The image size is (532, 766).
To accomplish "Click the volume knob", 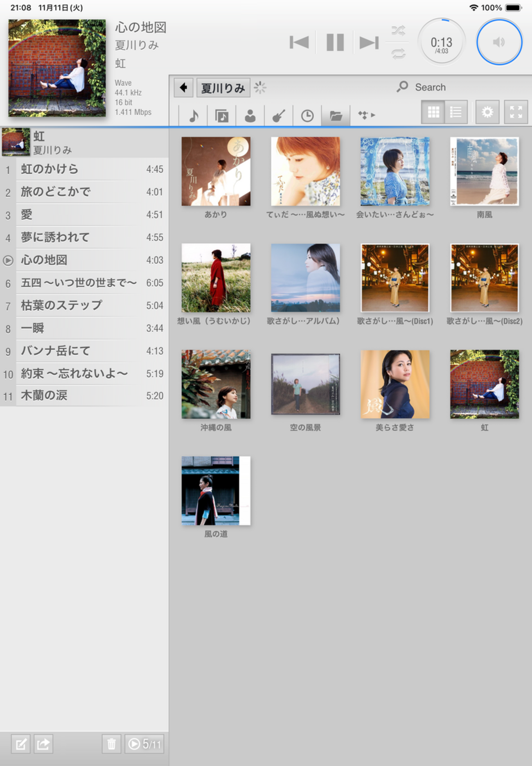I will 499,42.
